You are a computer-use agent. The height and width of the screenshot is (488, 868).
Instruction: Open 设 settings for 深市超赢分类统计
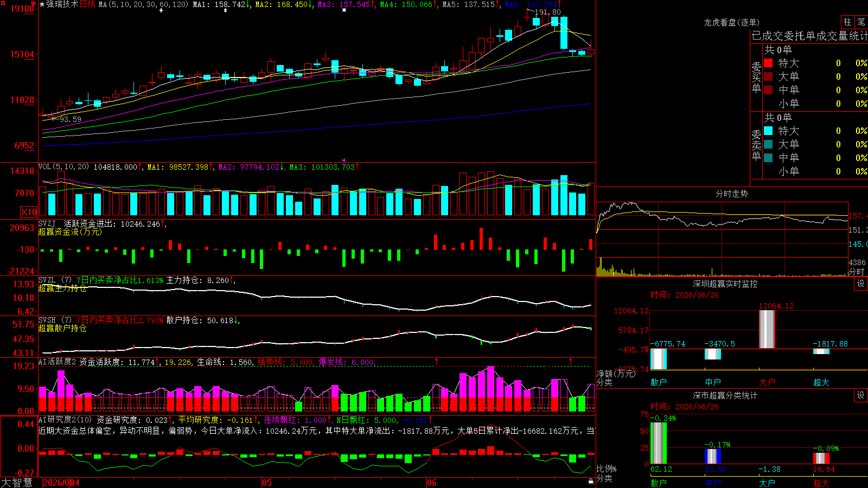click(x=861, y=395)
